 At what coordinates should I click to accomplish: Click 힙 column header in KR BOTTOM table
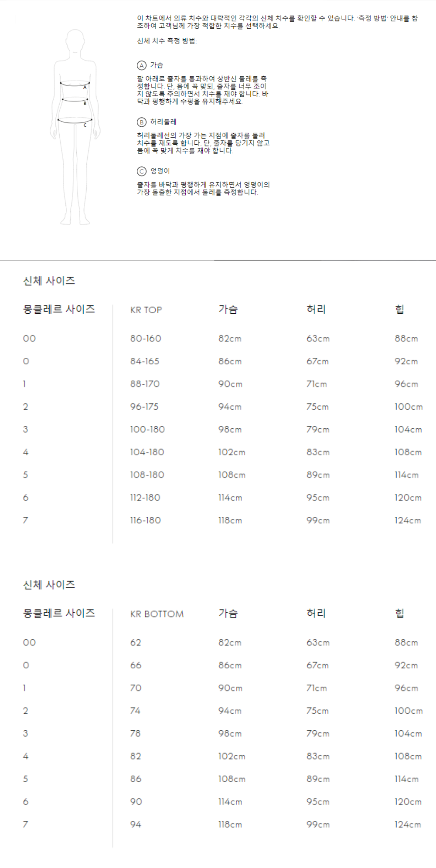[399, 614]
